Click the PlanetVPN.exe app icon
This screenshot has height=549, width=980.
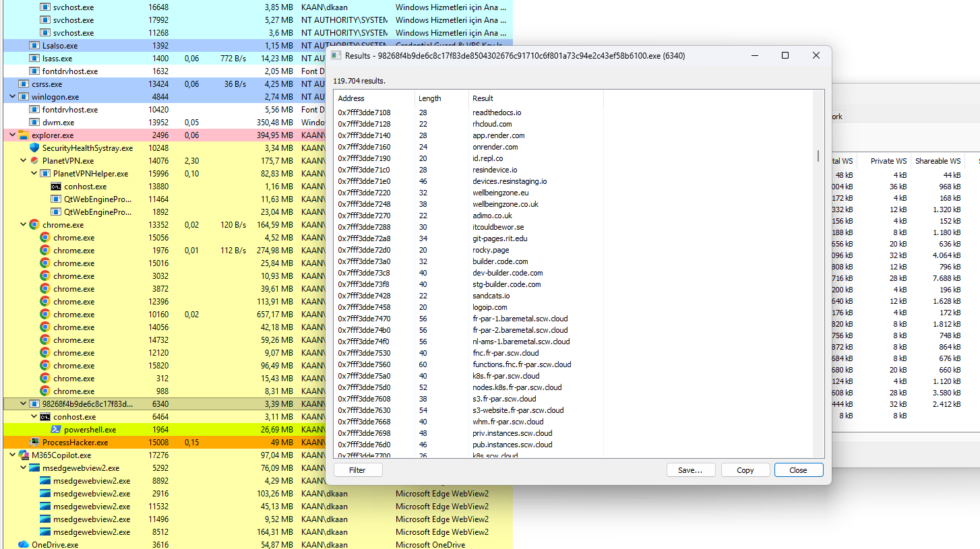pyautogui.click(x=34, y=160)
